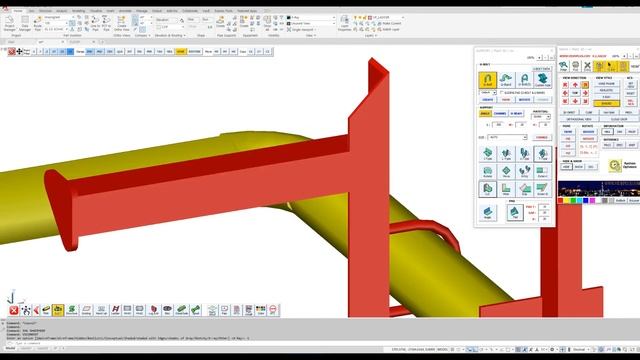Open Project Manager in ribbon

point(9,24)
